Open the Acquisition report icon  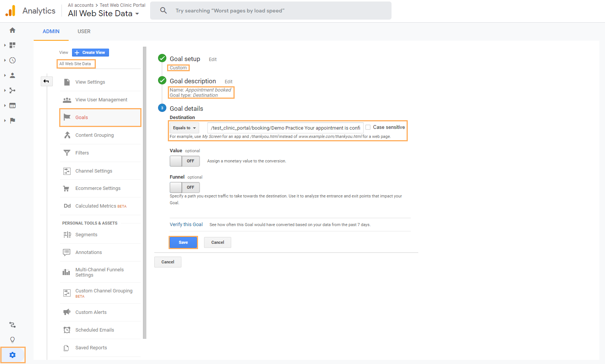coord(12,90)
